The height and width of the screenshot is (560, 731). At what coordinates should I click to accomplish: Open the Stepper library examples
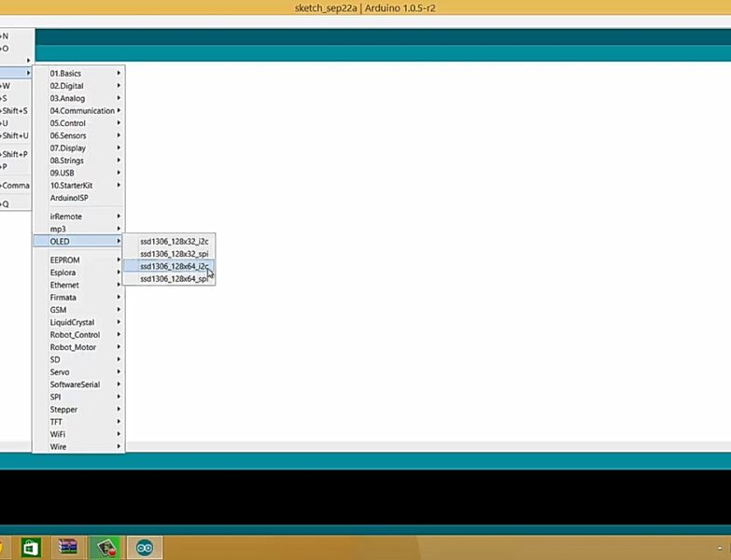78,410
